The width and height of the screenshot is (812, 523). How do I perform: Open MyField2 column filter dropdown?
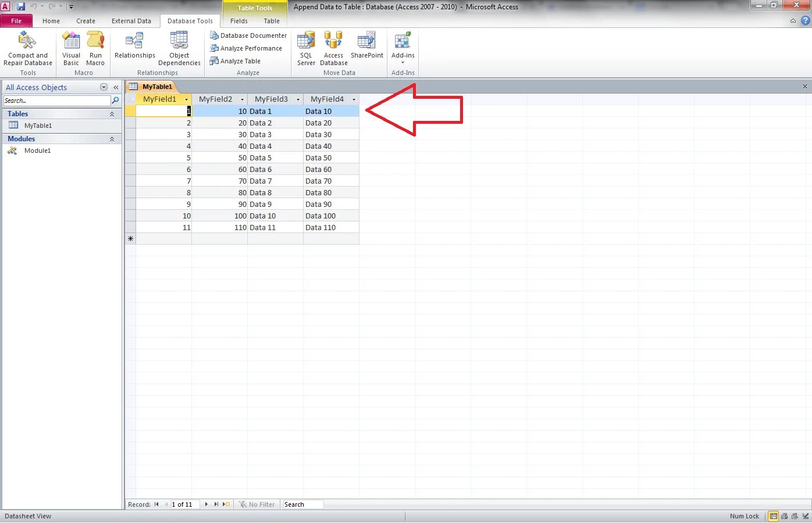[x=242, y=99]
